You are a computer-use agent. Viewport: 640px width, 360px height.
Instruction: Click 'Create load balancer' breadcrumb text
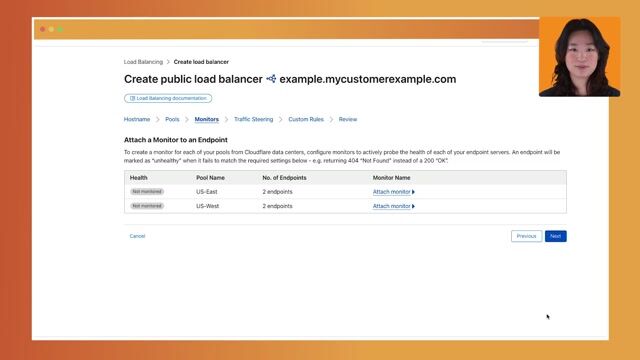pos(201,62)
